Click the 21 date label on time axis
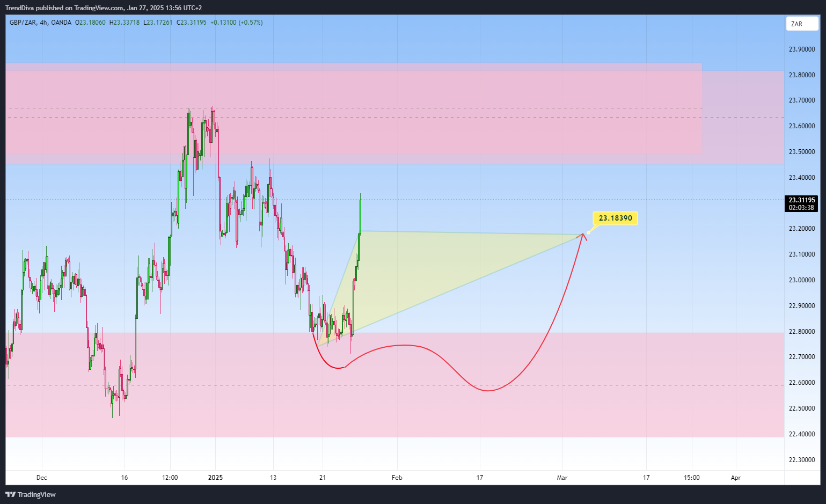 (x=323, y=478)
